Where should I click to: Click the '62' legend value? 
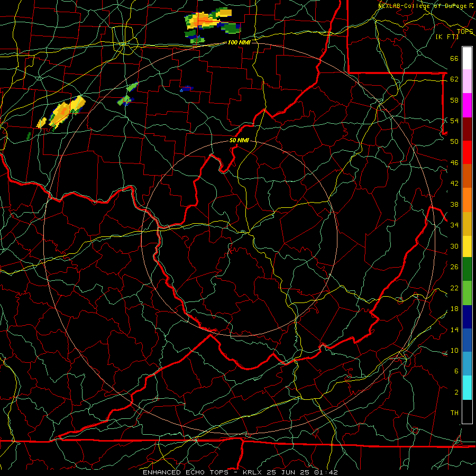tap(454, 79)
